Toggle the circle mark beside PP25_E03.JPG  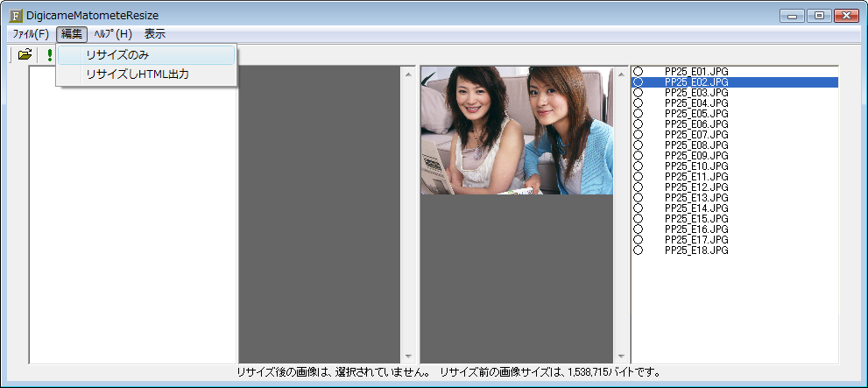(x=639, y=93)
